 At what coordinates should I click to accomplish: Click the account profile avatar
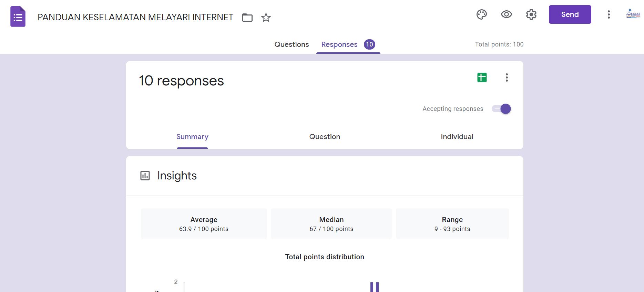pyautogui.click(x=633, y=14)
